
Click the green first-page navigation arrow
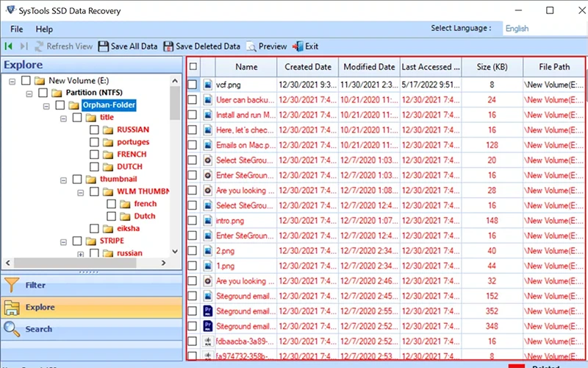9,46
